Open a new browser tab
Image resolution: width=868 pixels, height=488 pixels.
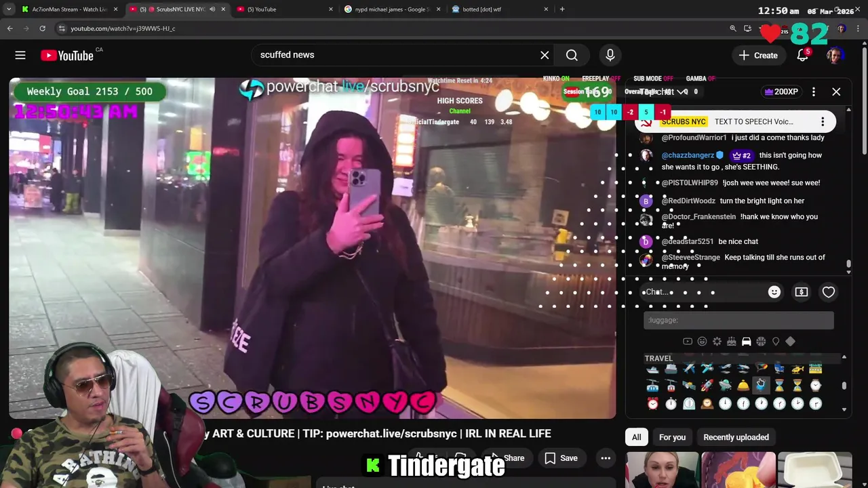pos(562,9)
